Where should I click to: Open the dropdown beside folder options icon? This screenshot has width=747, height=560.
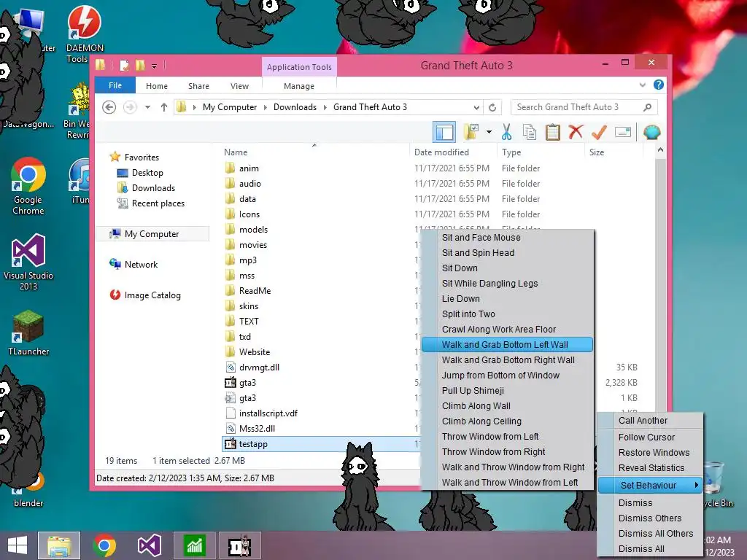[489, 132]
